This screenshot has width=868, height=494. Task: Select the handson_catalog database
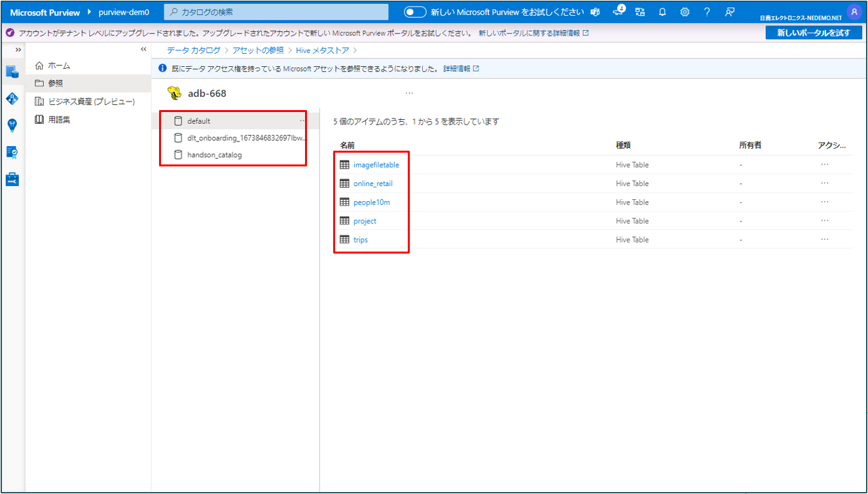[x=214, y=155]
